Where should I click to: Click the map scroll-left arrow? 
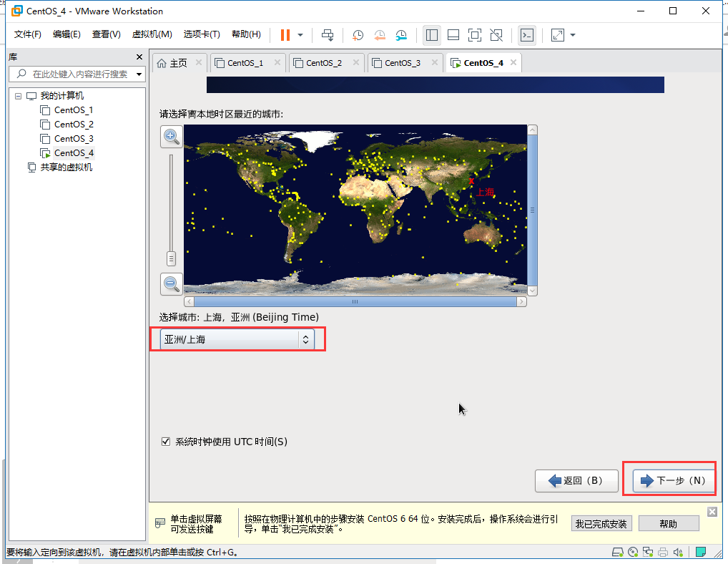click(x=189, y=302)
